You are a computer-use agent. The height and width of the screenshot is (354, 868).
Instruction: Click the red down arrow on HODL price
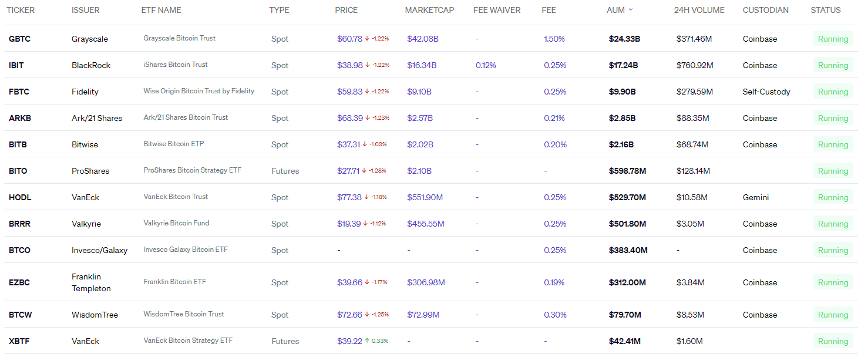366,197
